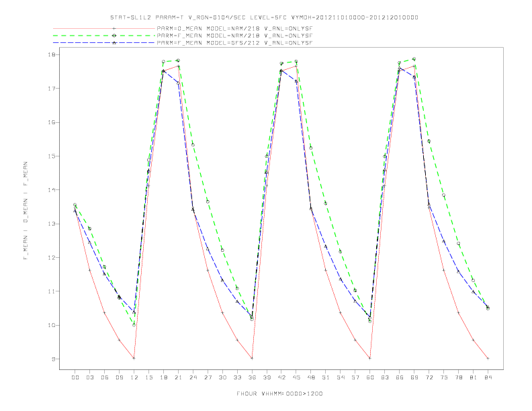Screen dimensions: 532x411
Task: Click y-axis tick label 14
Action: [x=52, y=190]
